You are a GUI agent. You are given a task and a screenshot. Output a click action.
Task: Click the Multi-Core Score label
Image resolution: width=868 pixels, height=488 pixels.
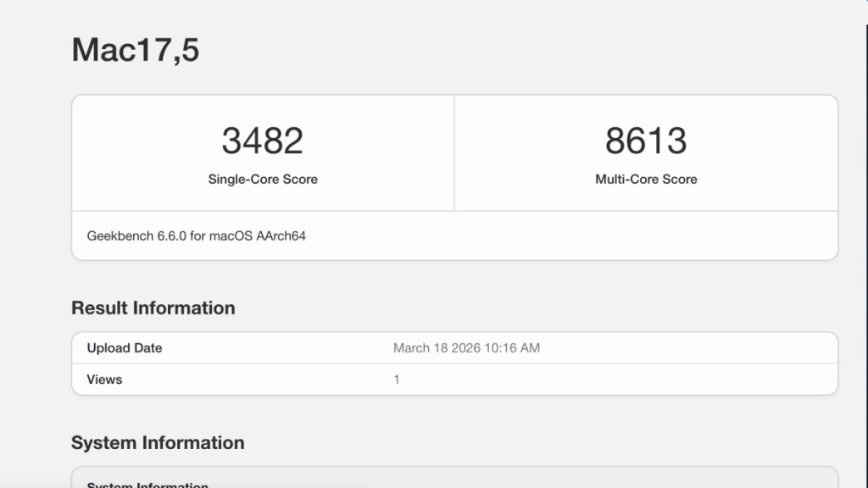(x=646, y=179)
